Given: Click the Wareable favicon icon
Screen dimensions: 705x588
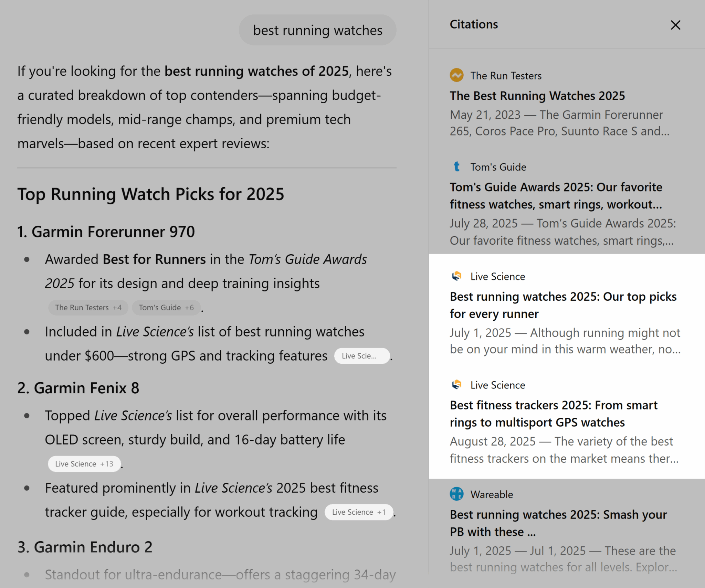Looking at the screenshot, I should point(456,494).
